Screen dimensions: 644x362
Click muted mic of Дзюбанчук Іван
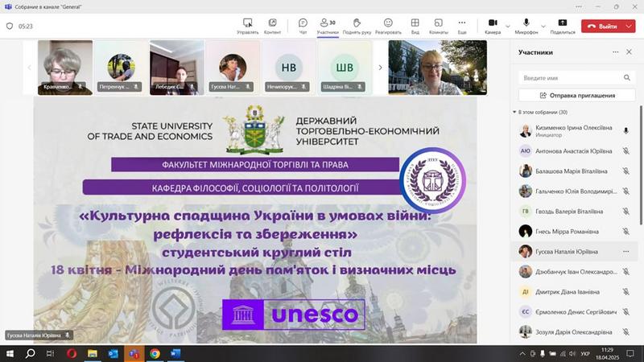tap(626, 272)
